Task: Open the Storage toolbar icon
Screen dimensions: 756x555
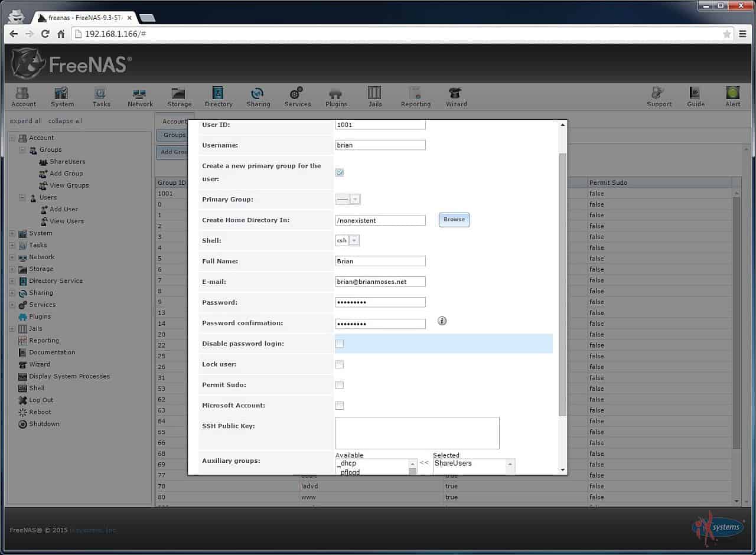Action: pyautogui.click(x=179, y=97)
